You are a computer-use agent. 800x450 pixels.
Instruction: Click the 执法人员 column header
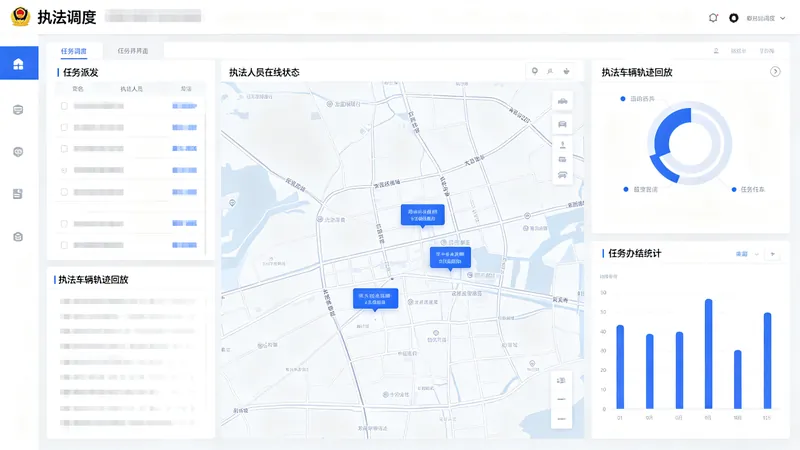[132, 89]
